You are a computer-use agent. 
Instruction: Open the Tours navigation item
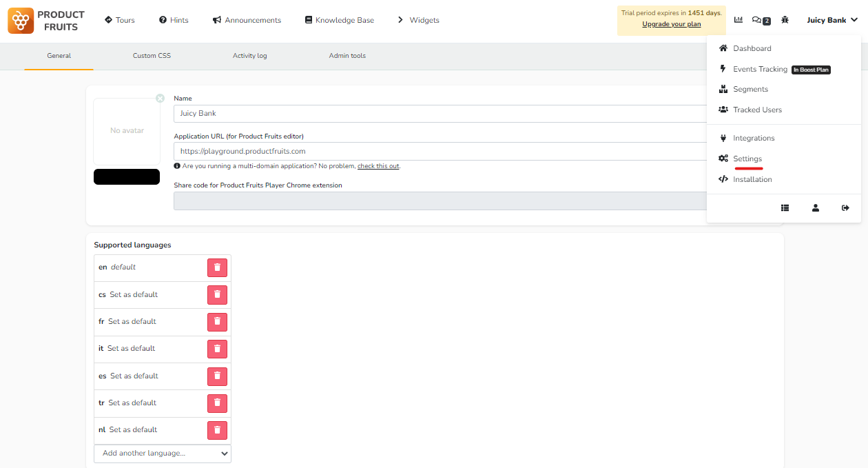[120, 20]
